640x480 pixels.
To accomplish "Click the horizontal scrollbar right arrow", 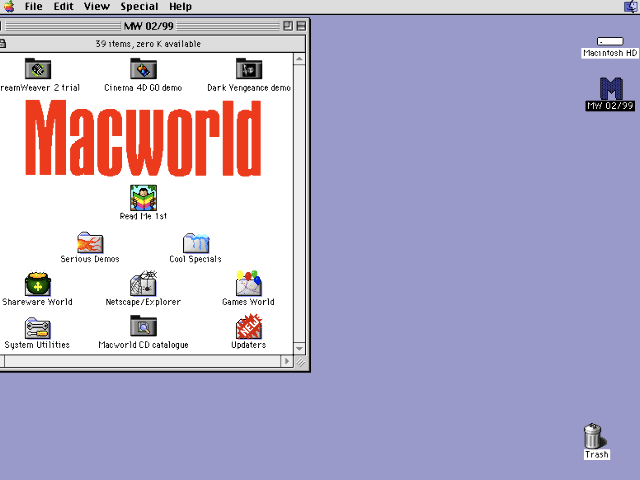I will pyautogui.click(x=287, y=361).
